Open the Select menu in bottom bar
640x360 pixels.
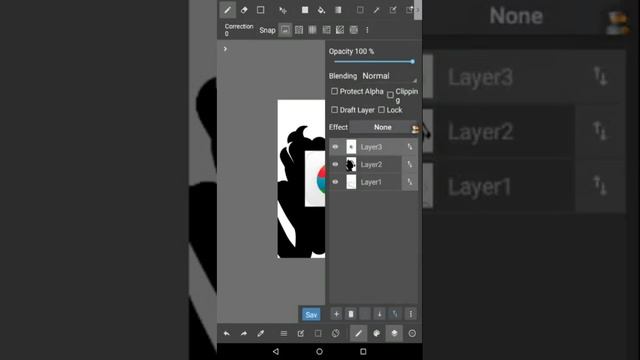tap(318, 333)
